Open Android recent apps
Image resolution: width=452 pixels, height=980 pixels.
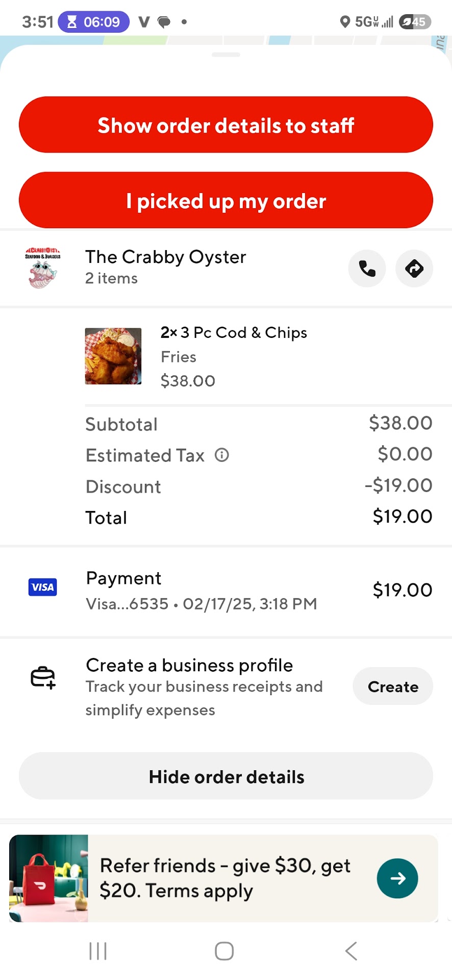[98, 951]
